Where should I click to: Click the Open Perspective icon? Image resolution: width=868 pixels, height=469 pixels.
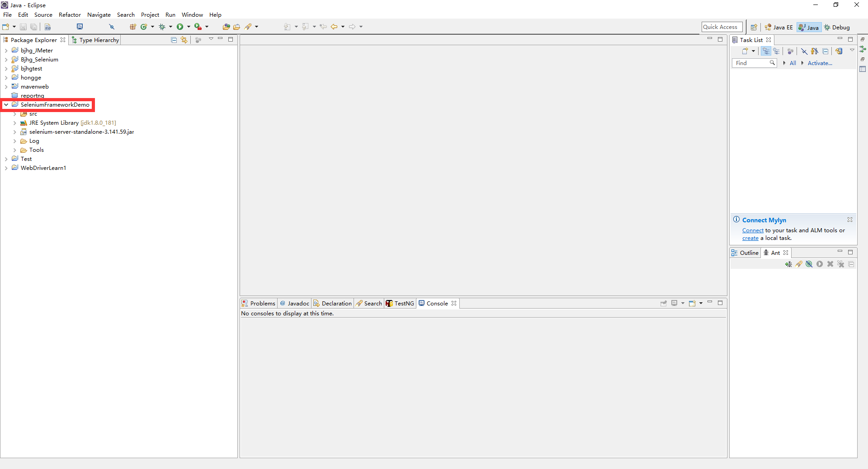coord(754,27)
